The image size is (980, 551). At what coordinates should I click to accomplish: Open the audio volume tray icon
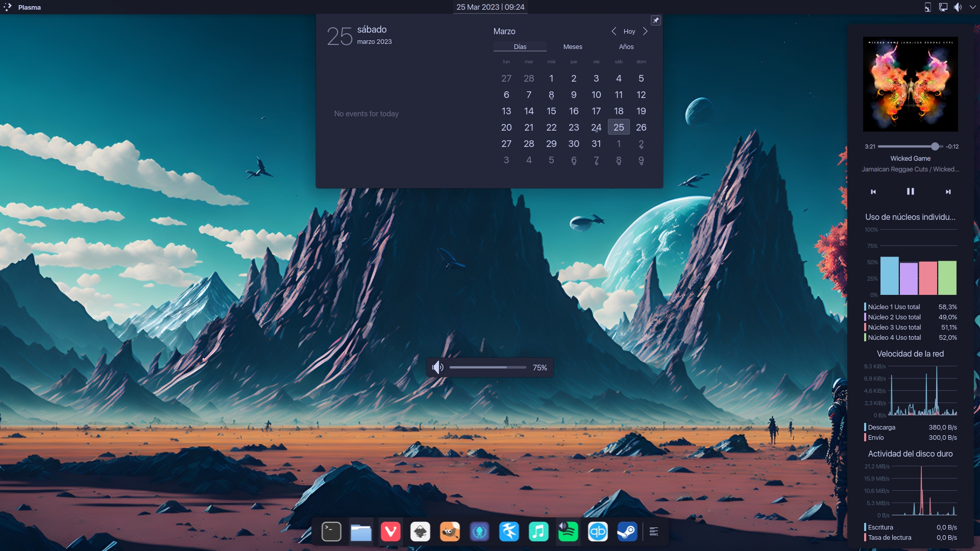pyautogui.click(x=958, y=7)
